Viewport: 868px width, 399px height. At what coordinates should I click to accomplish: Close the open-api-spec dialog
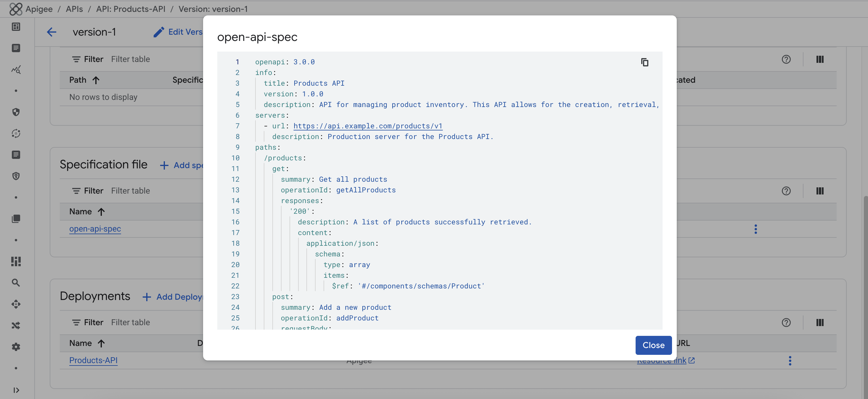pyautogui.click(x=653, y=345)
